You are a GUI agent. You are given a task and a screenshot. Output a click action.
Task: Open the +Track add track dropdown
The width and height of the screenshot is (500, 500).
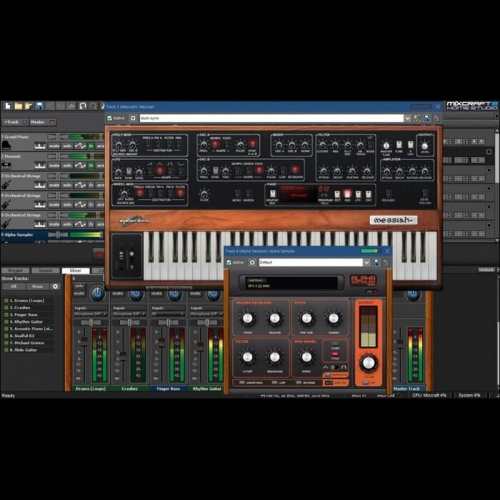[x=25, y=122]
